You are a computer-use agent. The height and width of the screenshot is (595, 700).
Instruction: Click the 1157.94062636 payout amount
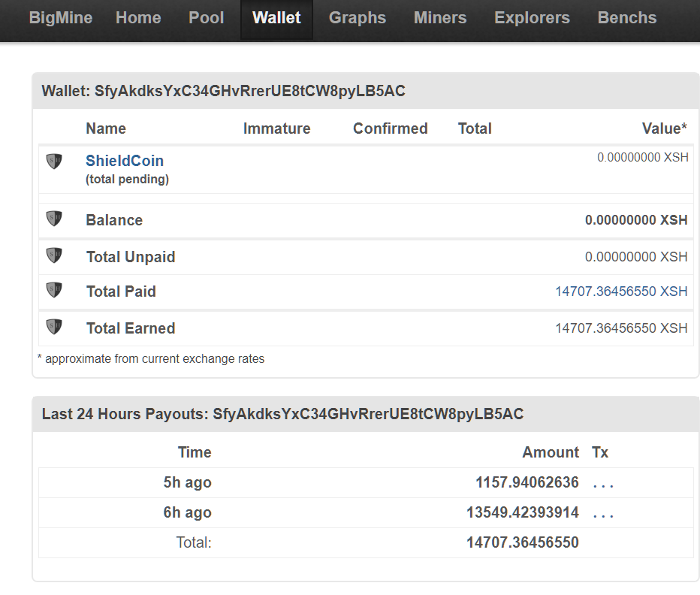(x=527, y=482)
